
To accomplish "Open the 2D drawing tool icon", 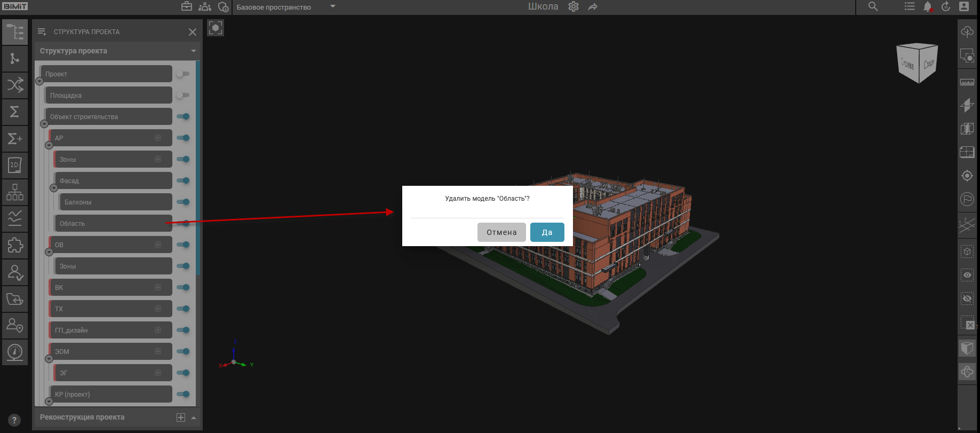I will 15,165.
